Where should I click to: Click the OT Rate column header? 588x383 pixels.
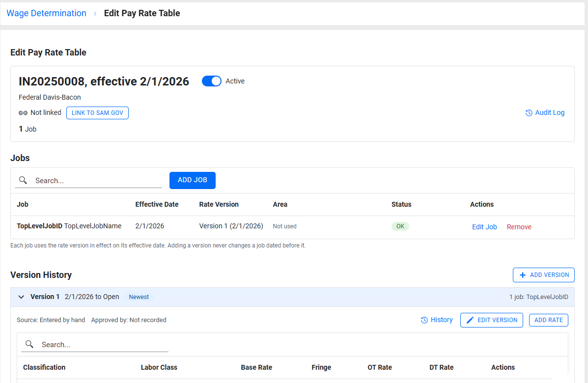[x=380, y=367]
